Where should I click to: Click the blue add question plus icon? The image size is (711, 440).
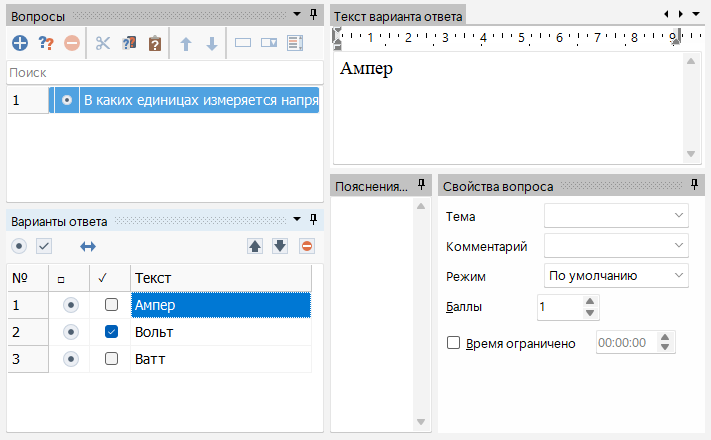coord(20,43)
